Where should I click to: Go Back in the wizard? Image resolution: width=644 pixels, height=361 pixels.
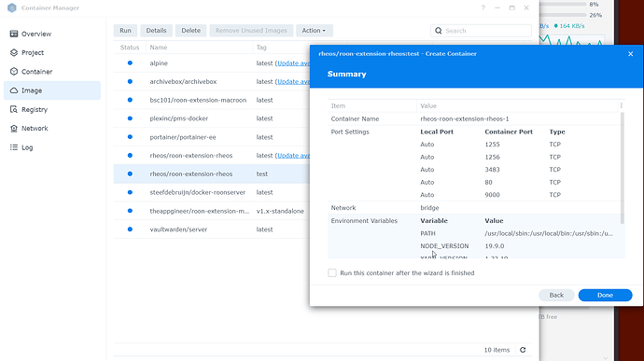click(x=556, y=295)
